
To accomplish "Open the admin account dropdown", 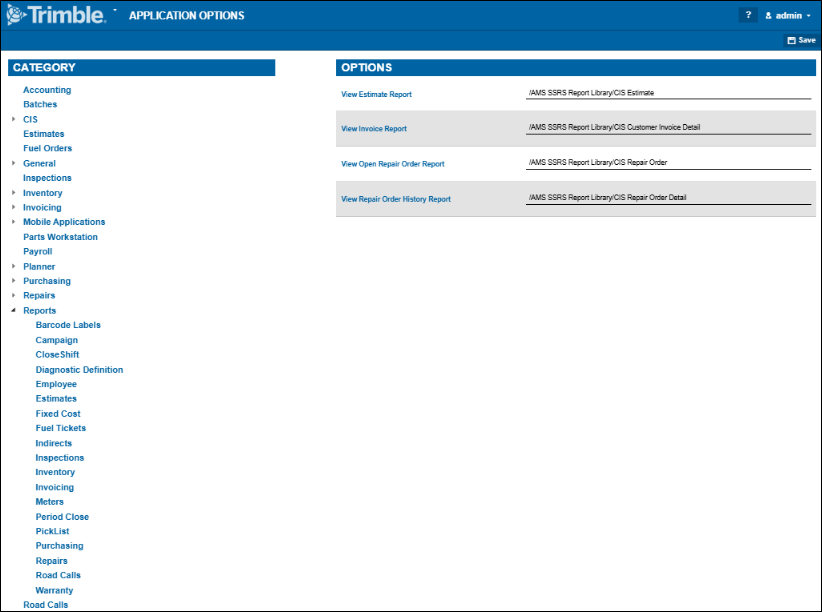I will click(788, 15).
